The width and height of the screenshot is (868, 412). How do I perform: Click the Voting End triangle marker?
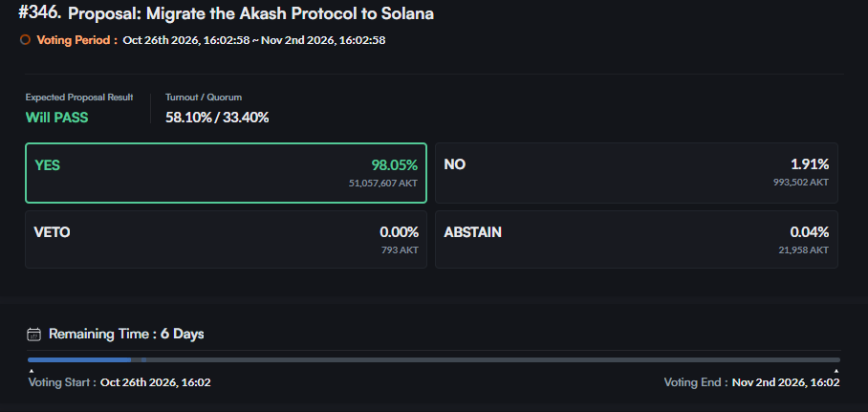(835, 371)
